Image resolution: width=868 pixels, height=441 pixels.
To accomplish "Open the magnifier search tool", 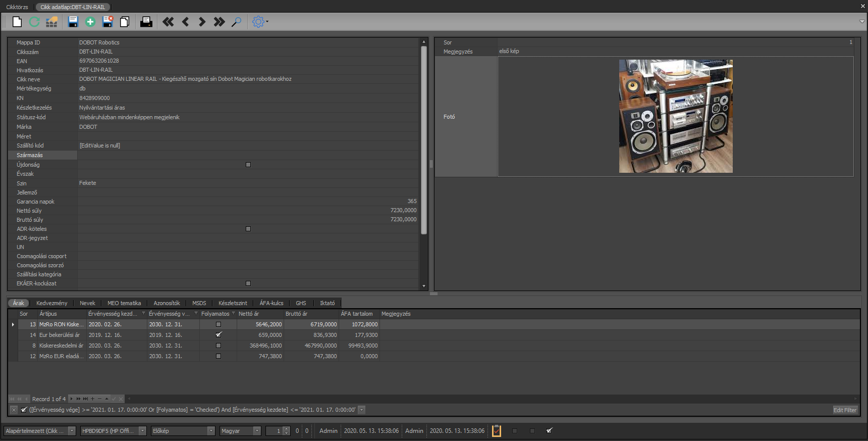I will (x=236, y=22).
